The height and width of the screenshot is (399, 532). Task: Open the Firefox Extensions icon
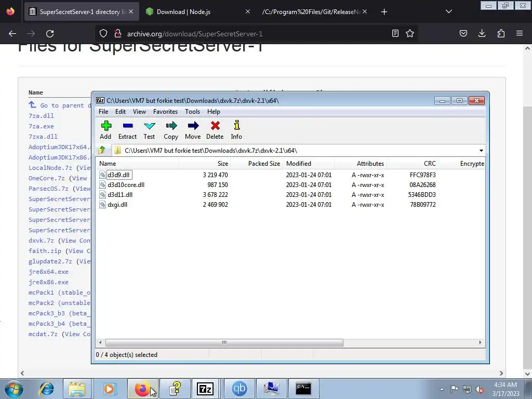click(x=501, y=33)
